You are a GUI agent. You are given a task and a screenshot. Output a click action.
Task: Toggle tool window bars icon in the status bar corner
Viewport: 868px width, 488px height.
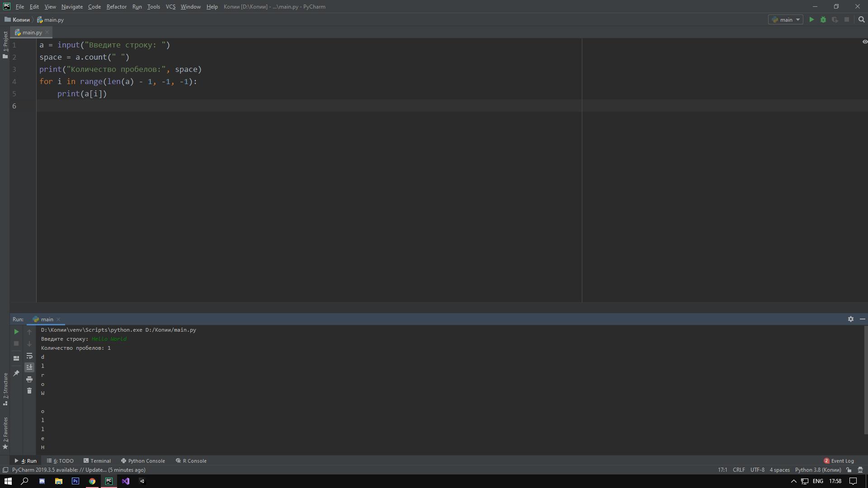click(5, 470)
